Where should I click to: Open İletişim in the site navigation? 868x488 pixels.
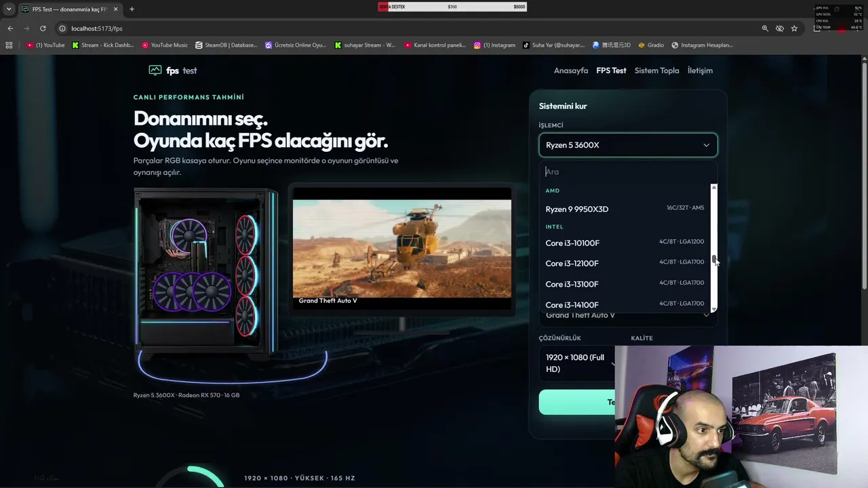pyautogui.click(x=700, y=70)
